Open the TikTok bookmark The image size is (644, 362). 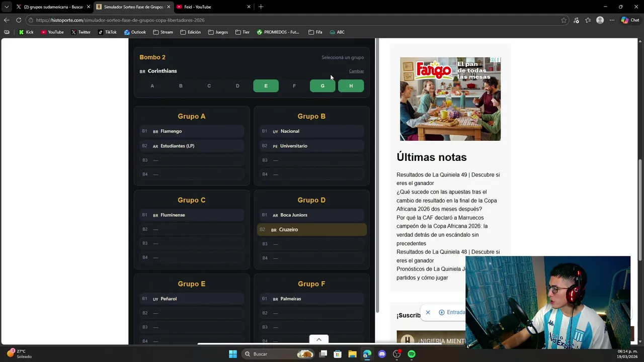[x=107, y=32]
